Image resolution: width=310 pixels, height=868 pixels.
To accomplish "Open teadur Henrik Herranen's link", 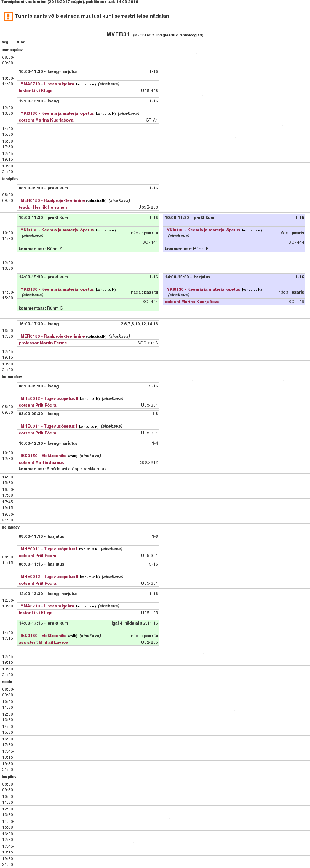I will [43, 207].
